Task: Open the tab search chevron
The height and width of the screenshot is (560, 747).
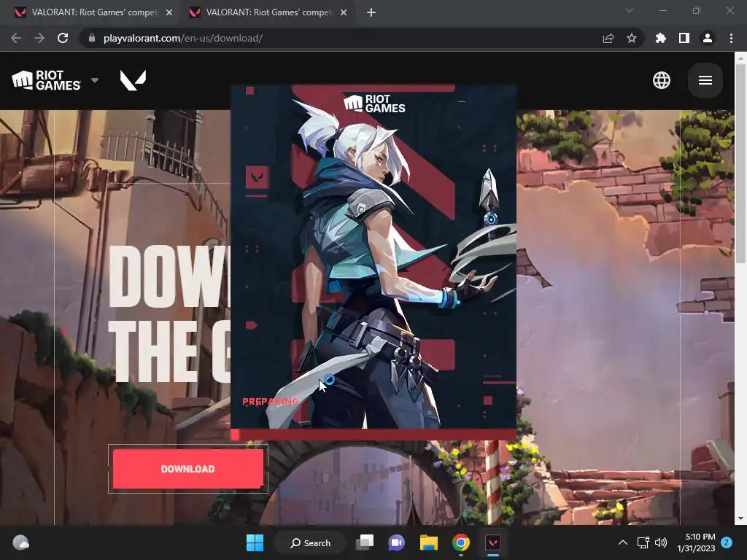Action: [630, 10]
